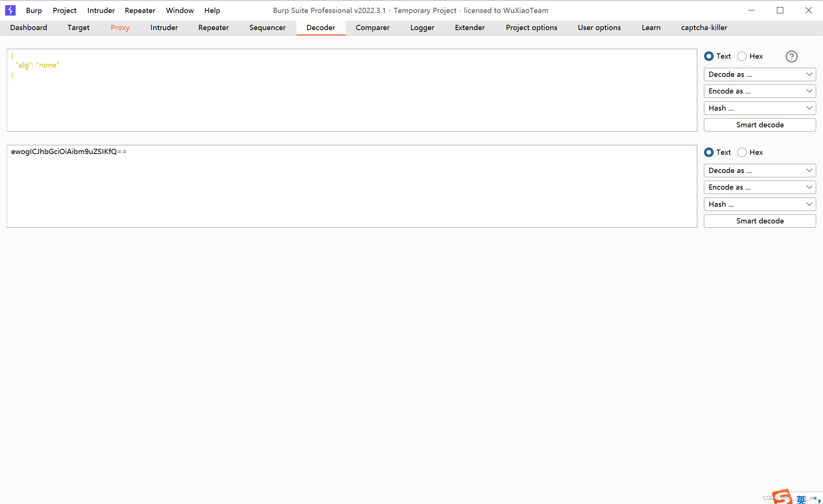The width and height of the screenshot is (823, 504).
Task: Open the Proxy tab
Action: point(120,27)
